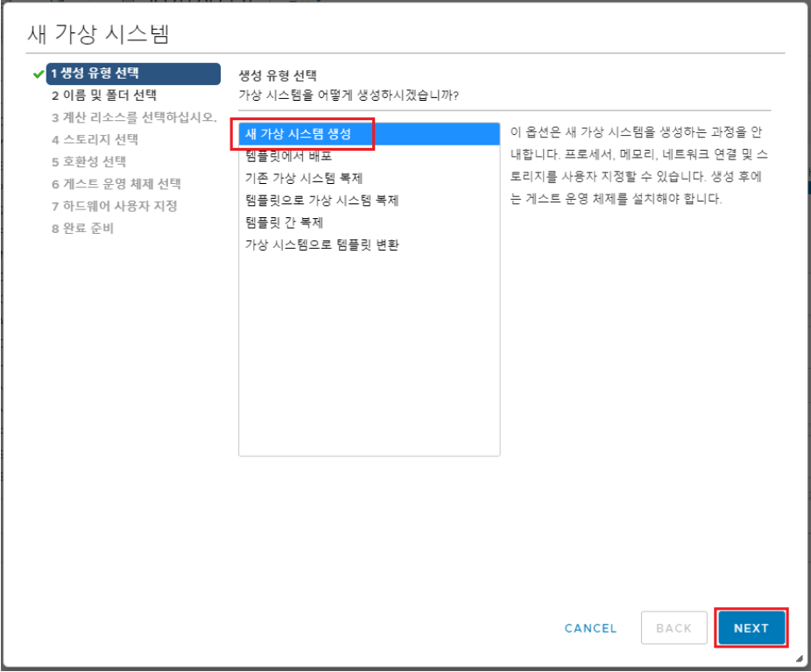Select '템플릿 간 복제' option
Screen dimensions: 811x672
[370, 223]
